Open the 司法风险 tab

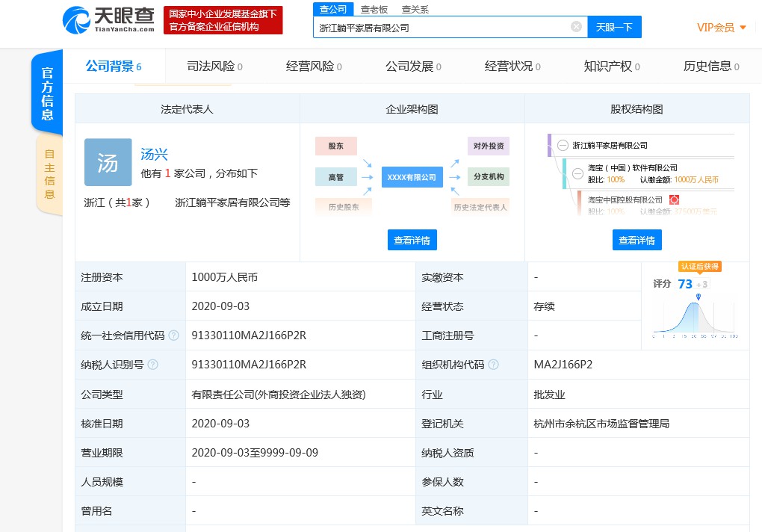[x=214, y=66]
